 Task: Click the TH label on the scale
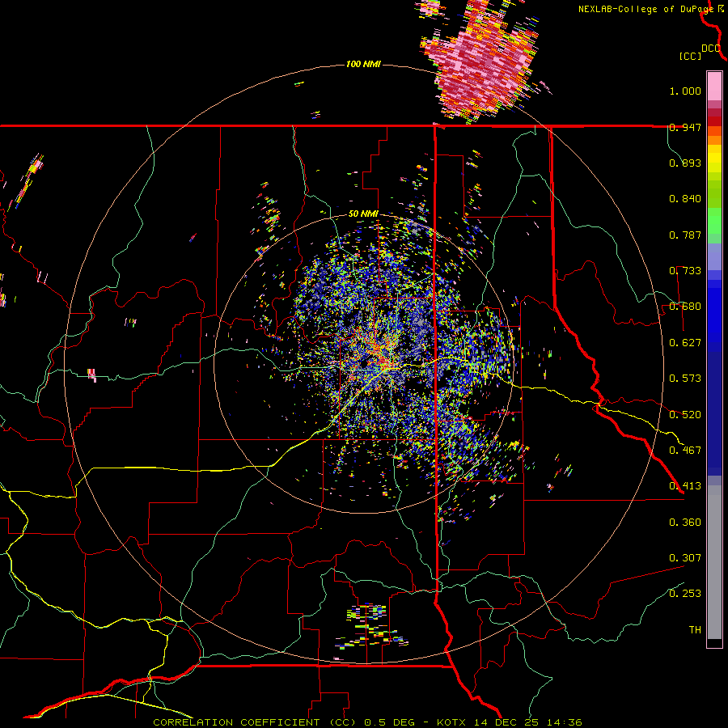point(695,630)
